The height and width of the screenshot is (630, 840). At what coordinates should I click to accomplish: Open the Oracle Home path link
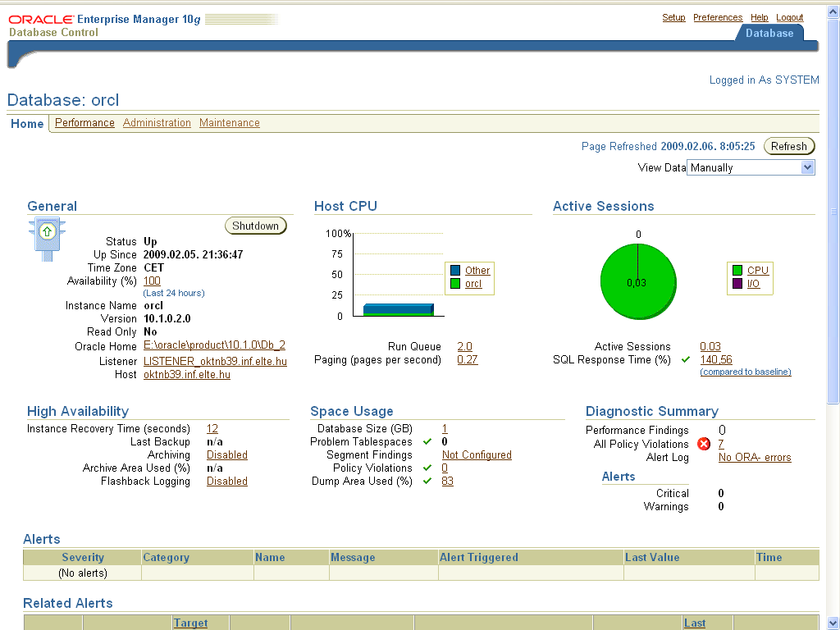[x=214, y=345]
